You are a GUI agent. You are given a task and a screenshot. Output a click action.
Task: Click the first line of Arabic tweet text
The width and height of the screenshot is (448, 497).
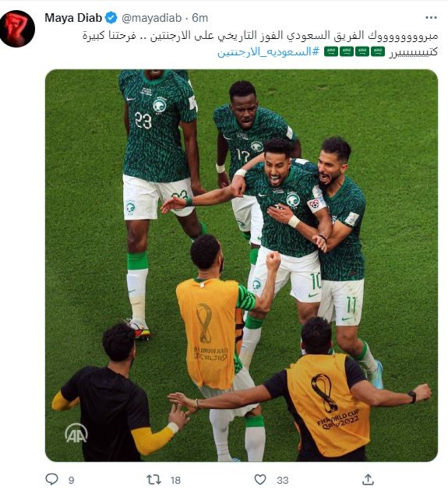coord(260,36)
